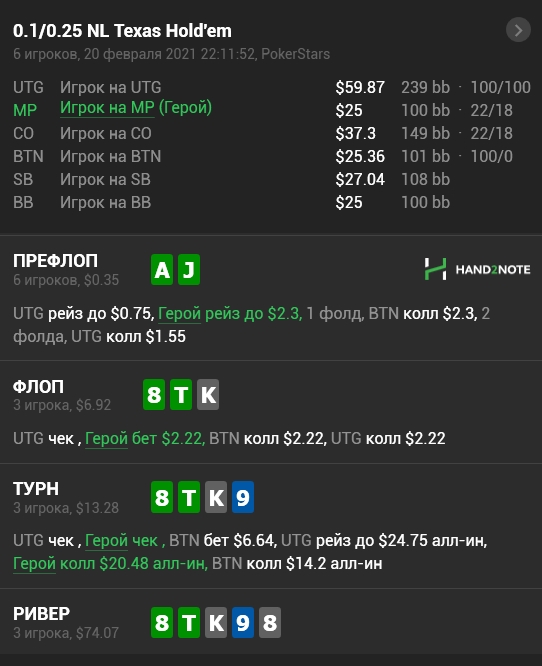Screen dimensions: 542x666
Task: Click the green T card on the flop
Action: pos(181,395)
